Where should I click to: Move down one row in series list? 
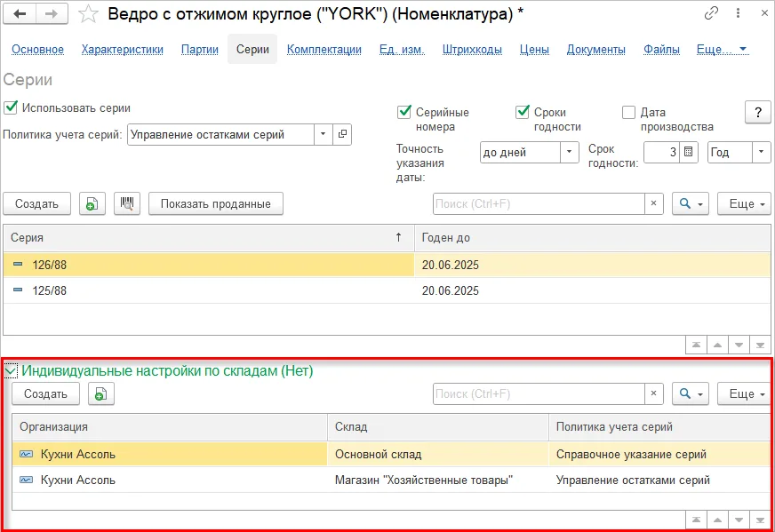pos(739,345)
